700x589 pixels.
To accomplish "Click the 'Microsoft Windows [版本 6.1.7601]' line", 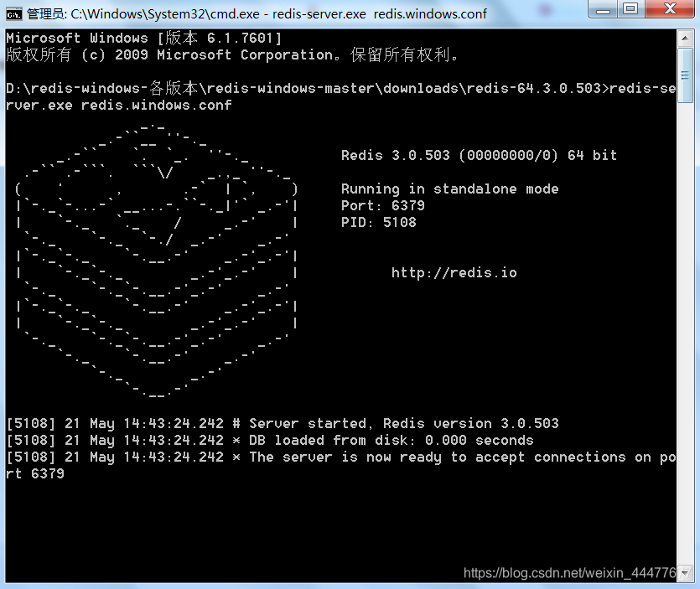I will 143,38.
